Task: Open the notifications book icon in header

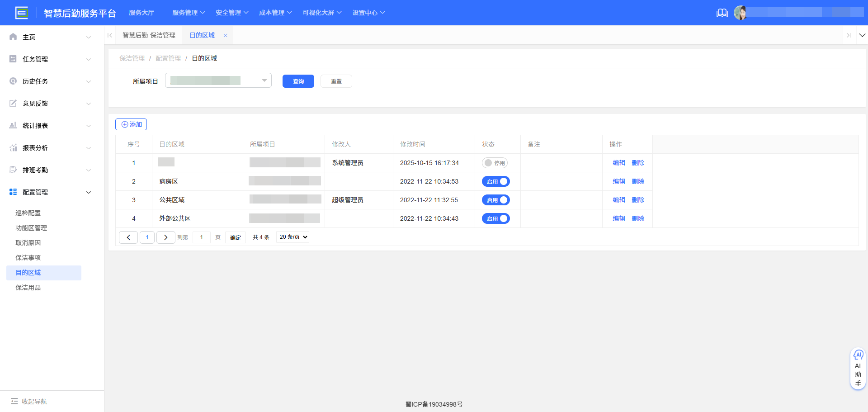Action: tap(722, 13)
